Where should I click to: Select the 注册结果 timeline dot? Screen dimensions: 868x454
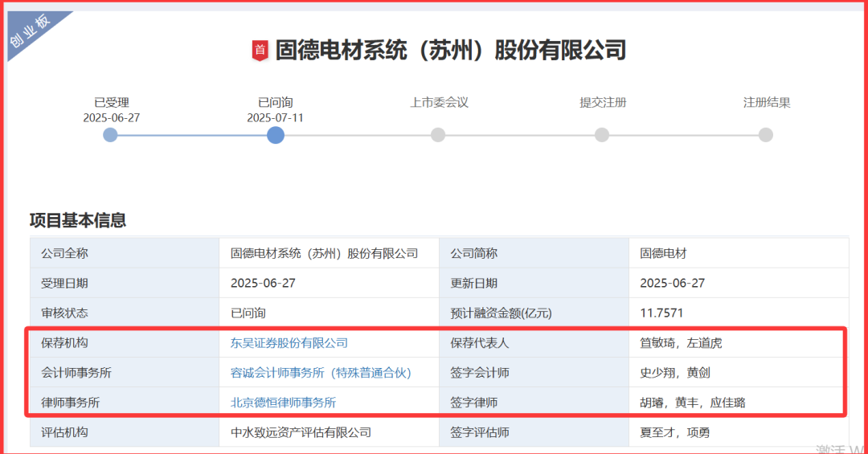coord(766,135)
